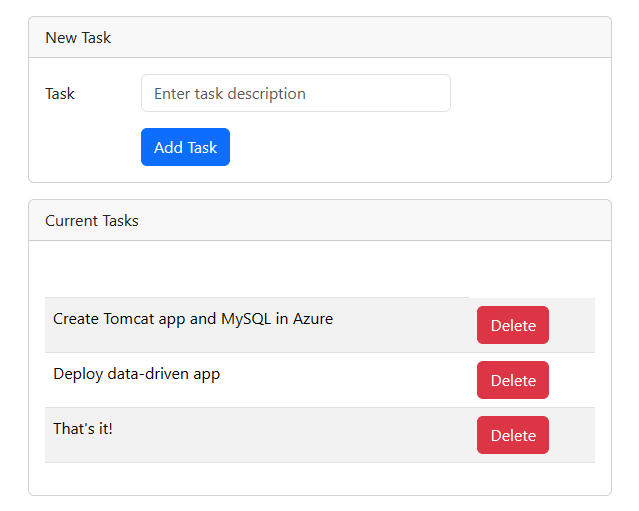The height and width of the screenshot is (511, 639).
Task: Select the That's it! task text
Action: (83, 428)
